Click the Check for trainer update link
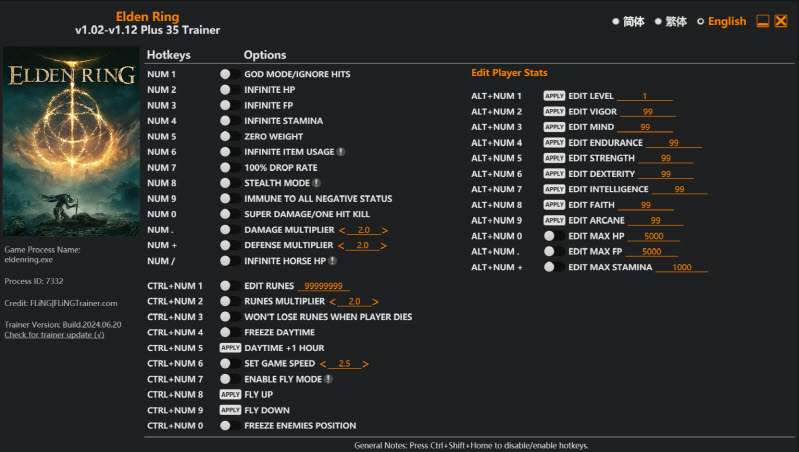Image resolution: width=799 pixels, height=452 pixels. point(54,335)
